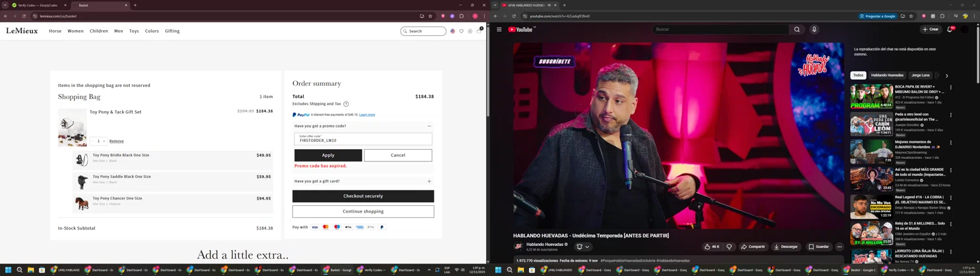Change region via the US flag icon
980x276 pixels.
click(x=452, y=31)
